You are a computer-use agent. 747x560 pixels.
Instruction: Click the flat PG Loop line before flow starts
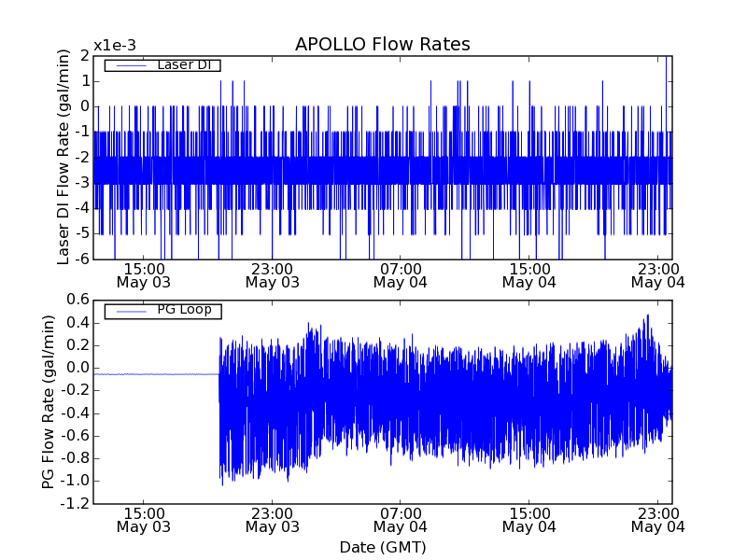point(155,374)
